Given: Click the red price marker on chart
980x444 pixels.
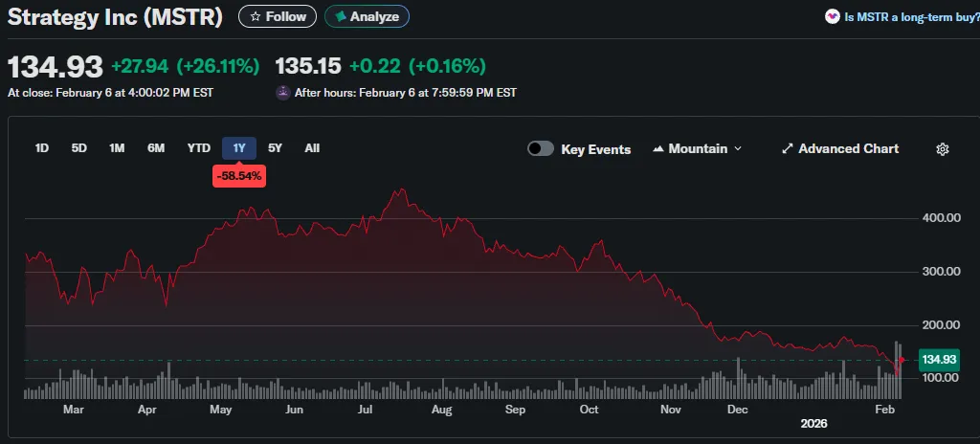Looking at the screenshot, I should coord(901,360).
